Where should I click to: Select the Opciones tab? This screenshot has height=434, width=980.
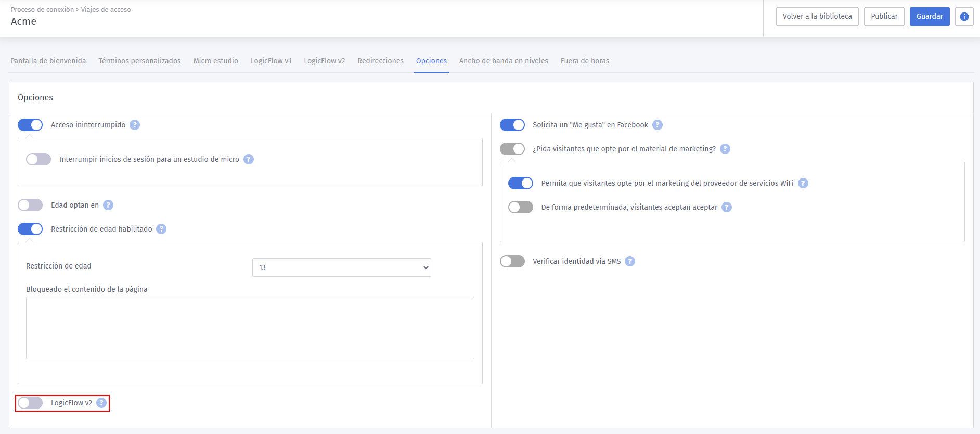pos(431,61)
